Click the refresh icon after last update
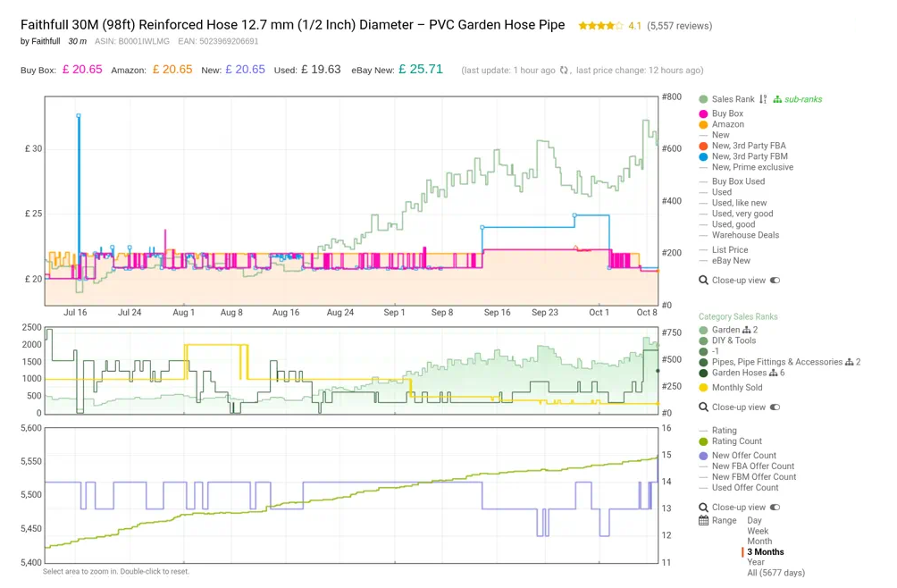The width and height of the screenshot is (897, 588). click(x=564, y=70)
